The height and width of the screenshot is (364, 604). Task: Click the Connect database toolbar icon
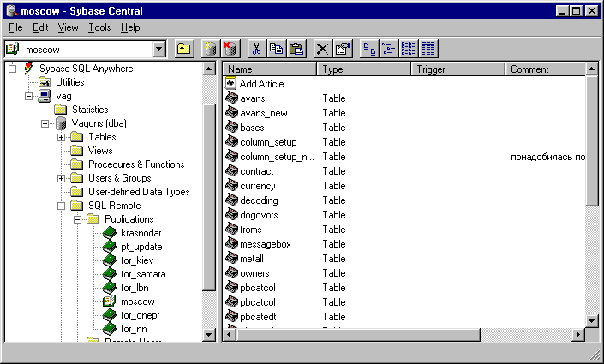210,49
